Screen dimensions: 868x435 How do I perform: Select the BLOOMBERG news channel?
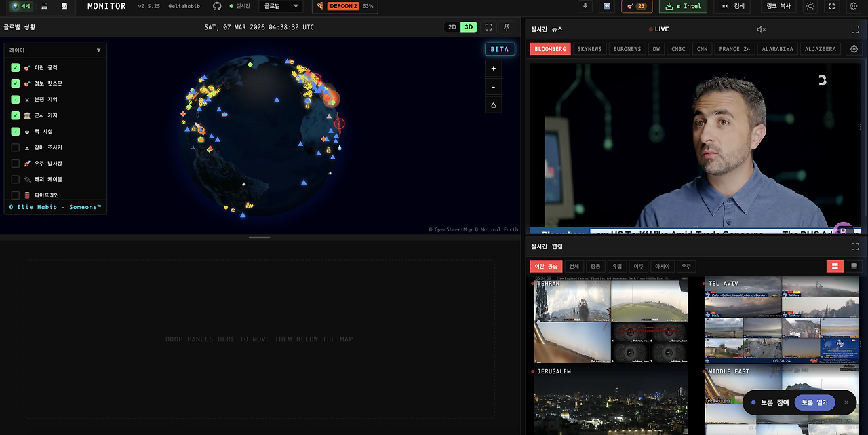pos(549,49)
